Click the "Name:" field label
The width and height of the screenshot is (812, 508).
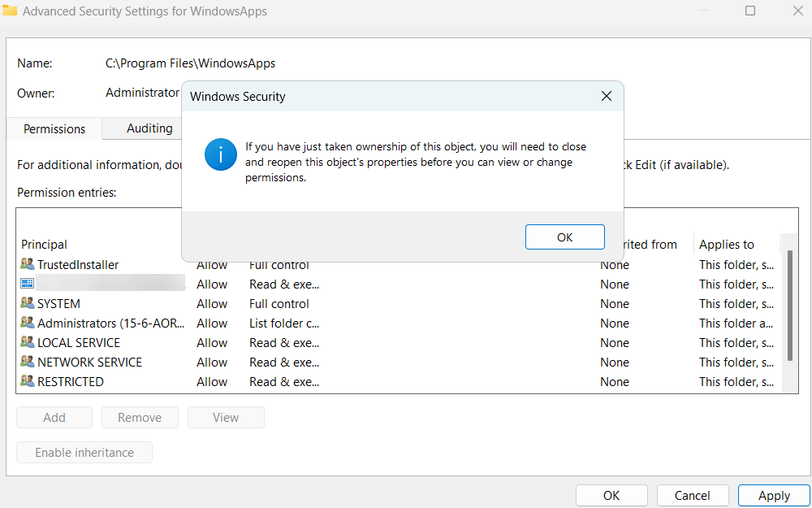coord(35,63)
